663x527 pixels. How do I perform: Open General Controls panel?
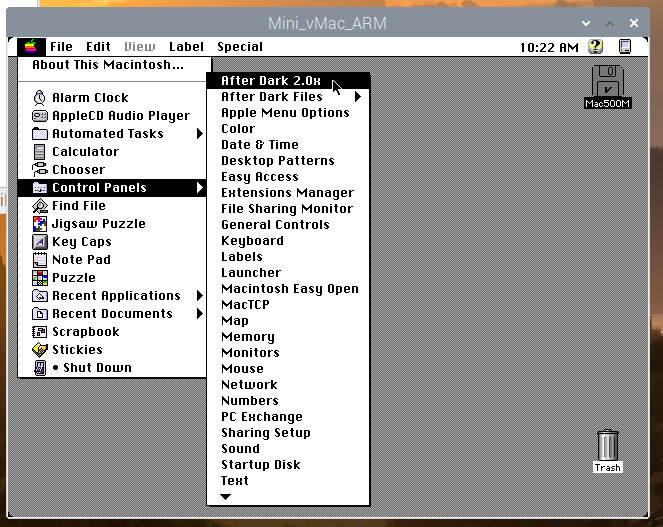[x=288, y=225]
